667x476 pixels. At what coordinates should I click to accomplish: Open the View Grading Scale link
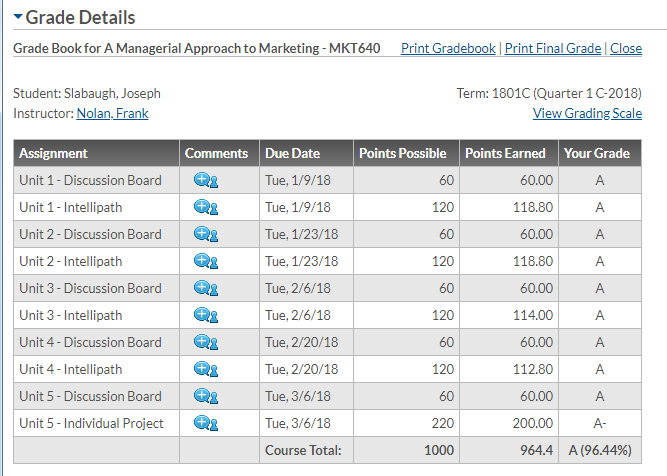pyautogui.click(x=587, y=113)
